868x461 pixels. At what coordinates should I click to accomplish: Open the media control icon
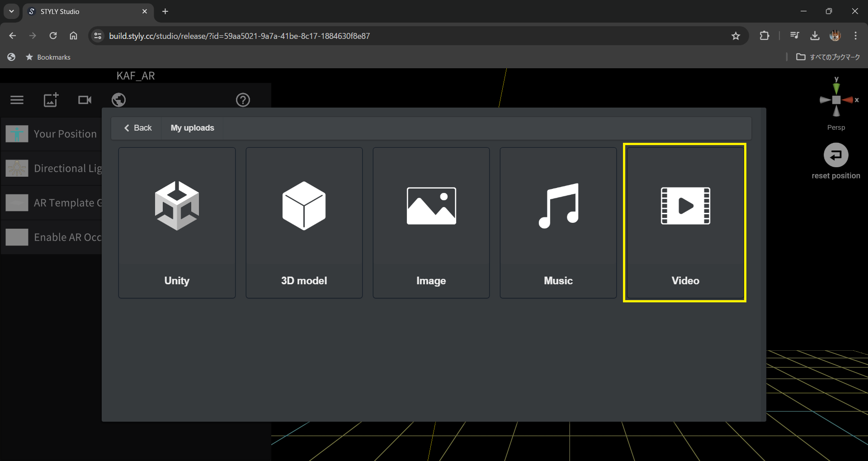pyautogui.click(x=794, y=36)
